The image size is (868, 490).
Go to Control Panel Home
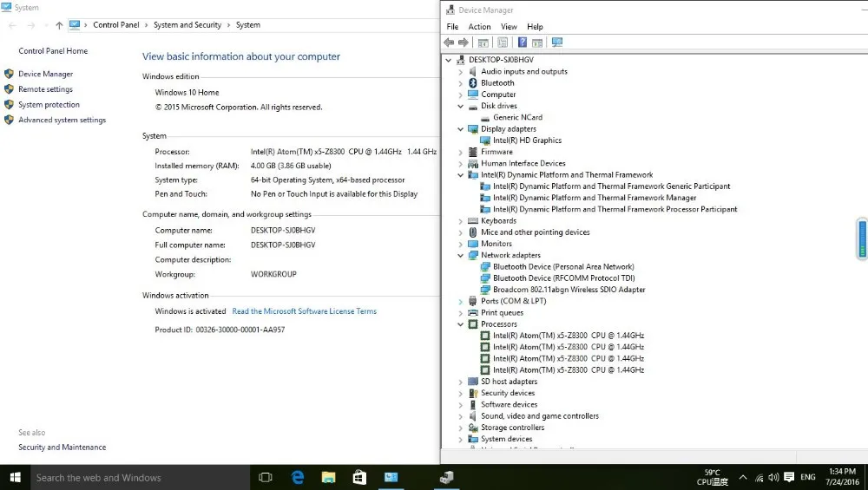coord(53,51)
